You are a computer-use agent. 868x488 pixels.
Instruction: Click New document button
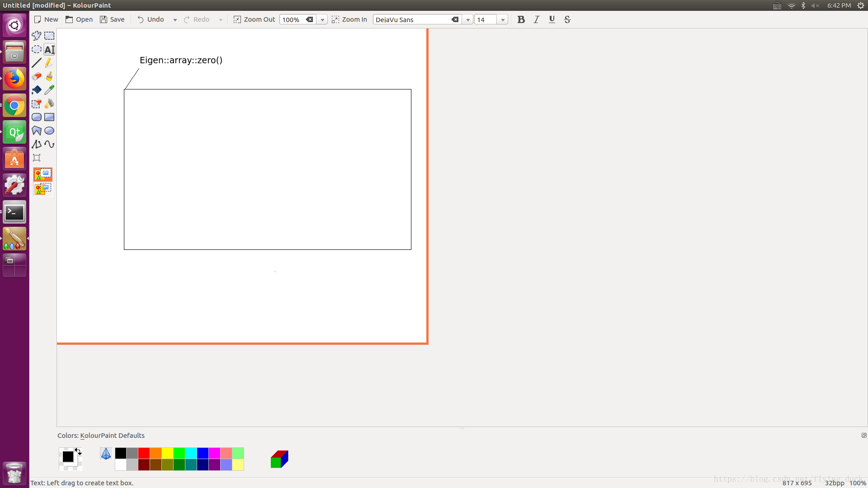tap(46, 19)
